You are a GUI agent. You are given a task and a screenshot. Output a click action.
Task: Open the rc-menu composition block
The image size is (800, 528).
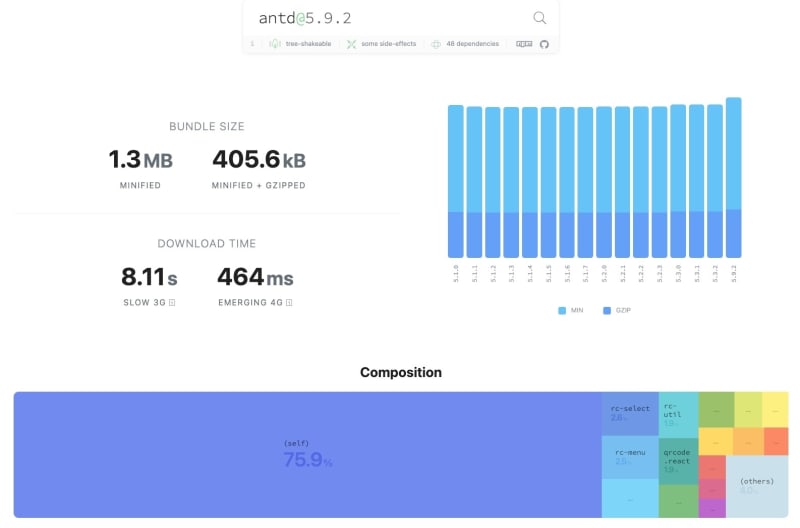coord(630,457)
